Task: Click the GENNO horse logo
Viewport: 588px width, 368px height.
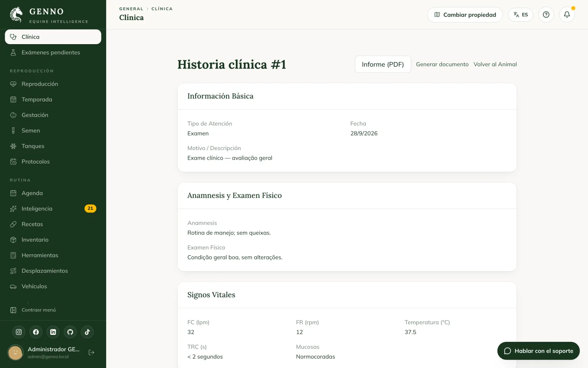Action: click(16, 15)
